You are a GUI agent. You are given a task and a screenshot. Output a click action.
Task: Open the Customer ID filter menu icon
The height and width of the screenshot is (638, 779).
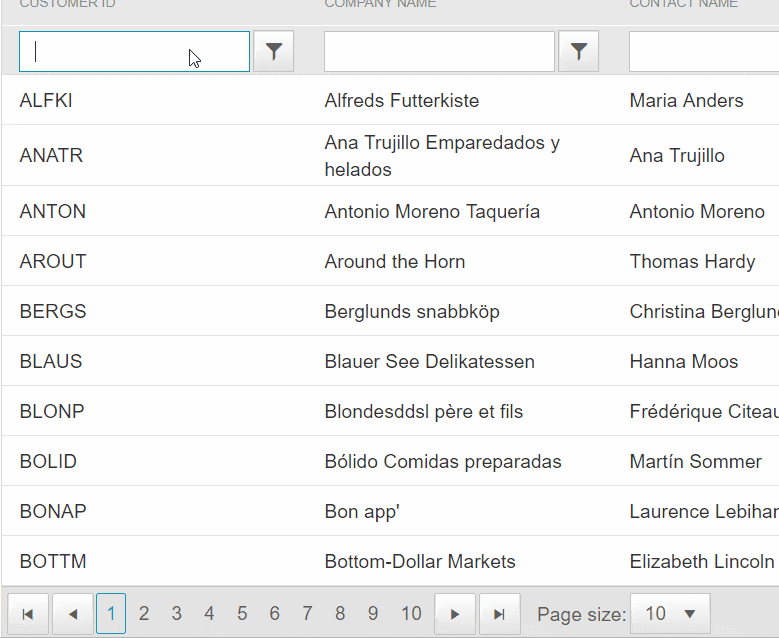(x=273, y=52)
